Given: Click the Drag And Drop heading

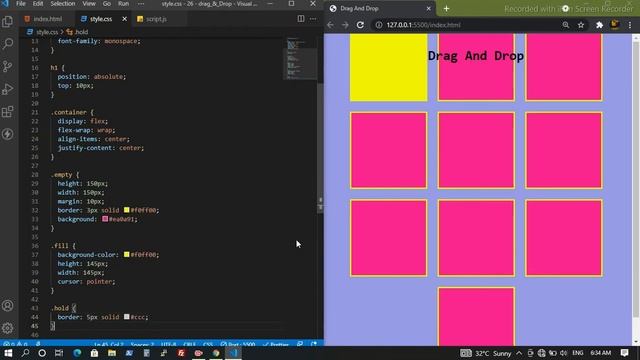Looking at the screenshot, I should pyautogui.click(x=476, y=56).
